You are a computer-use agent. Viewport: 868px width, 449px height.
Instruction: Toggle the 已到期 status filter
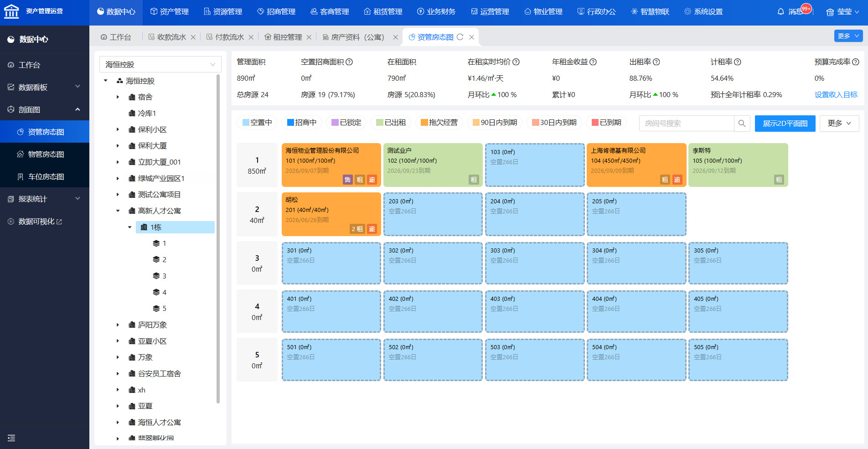click(606, 123)
